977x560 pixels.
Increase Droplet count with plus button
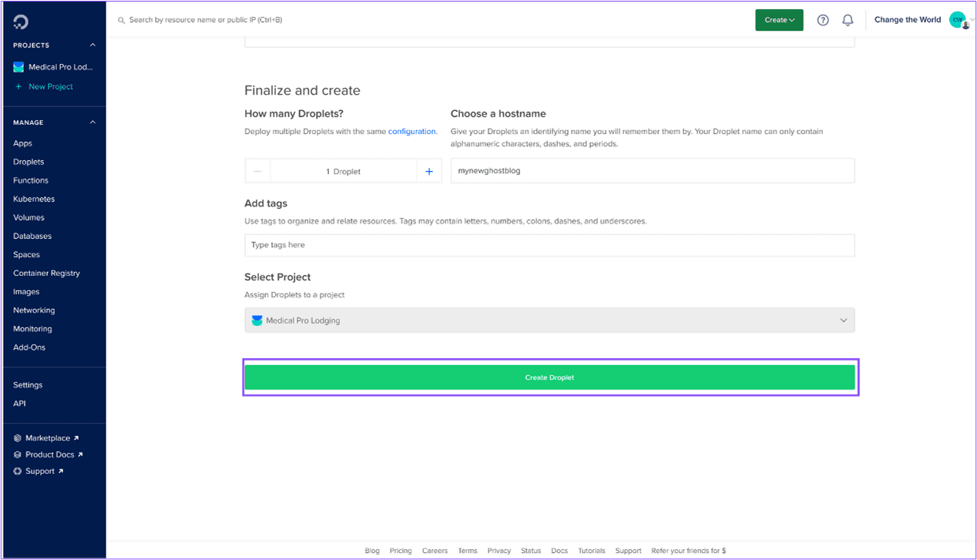pos(429,171)
